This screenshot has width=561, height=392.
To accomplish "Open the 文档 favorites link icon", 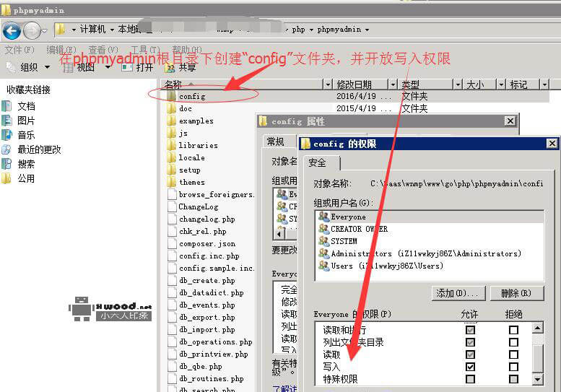I will [x=6, y=106].
